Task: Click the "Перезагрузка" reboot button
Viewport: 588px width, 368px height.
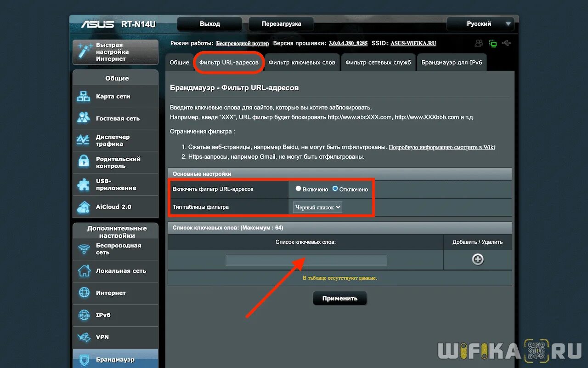Action: (x=282, y=24)
